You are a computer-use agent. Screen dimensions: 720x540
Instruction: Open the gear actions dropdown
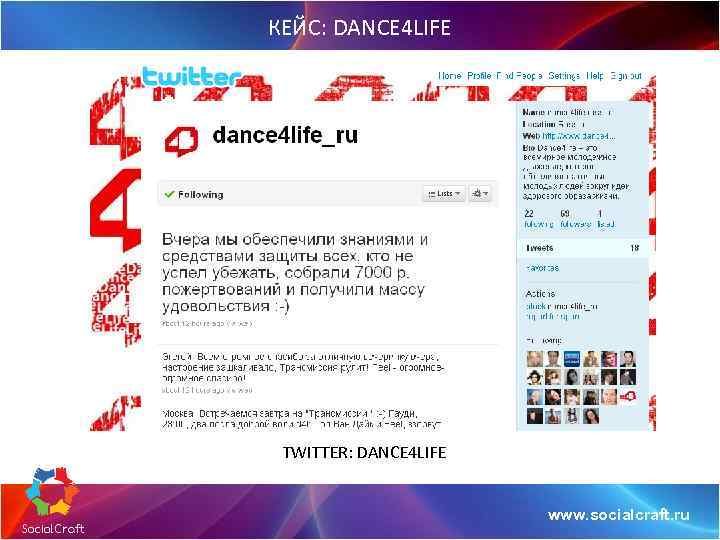coord(480,193)
